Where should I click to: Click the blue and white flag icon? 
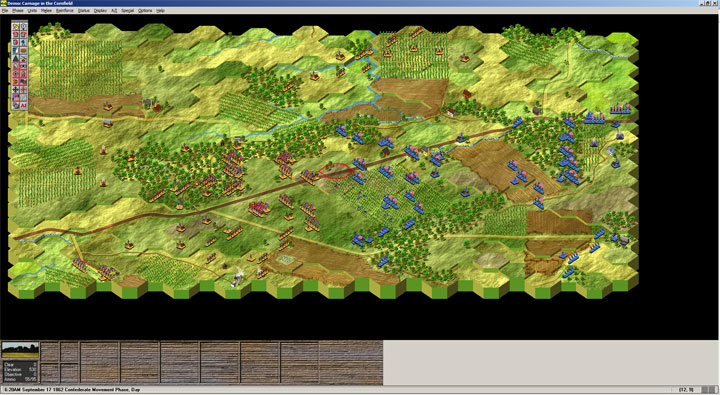tap(15, 51)
